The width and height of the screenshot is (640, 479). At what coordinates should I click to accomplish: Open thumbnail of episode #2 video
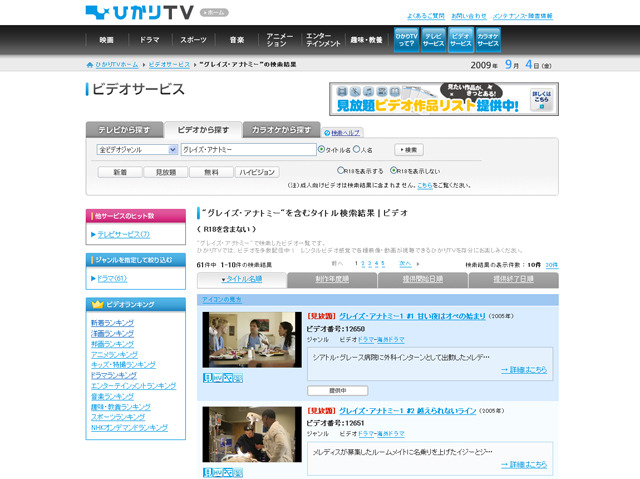(252, 434)
